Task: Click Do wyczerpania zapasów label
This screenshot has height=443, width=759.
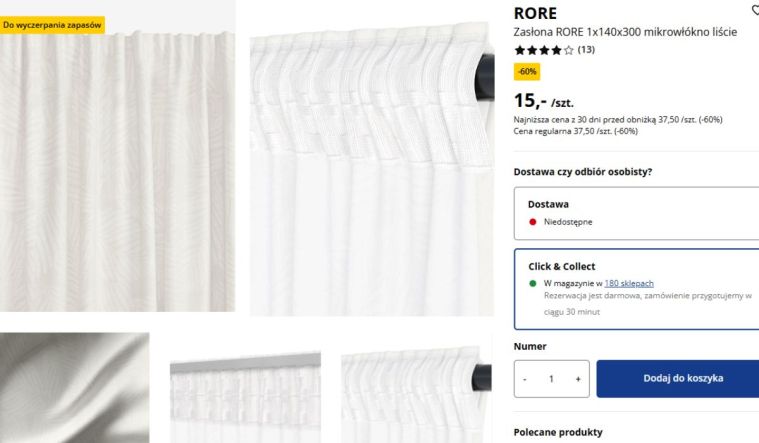Action: (52, 25)
